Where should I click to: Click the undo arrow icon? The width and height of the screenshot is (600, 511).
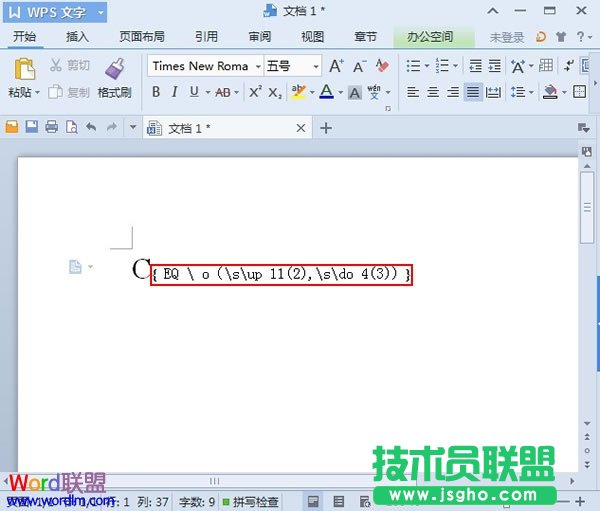click(x=92, y=127)
